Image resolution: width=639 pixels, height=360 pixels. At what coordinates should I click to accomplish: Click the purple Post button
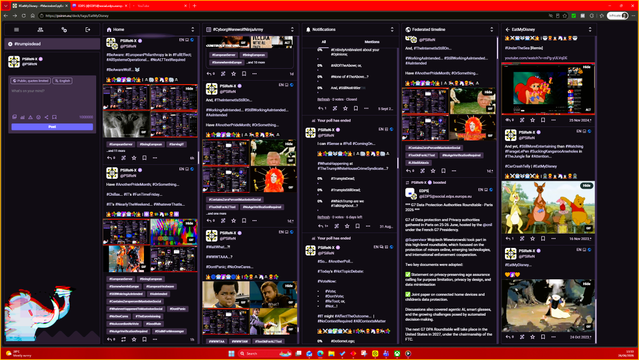(52, 127)
